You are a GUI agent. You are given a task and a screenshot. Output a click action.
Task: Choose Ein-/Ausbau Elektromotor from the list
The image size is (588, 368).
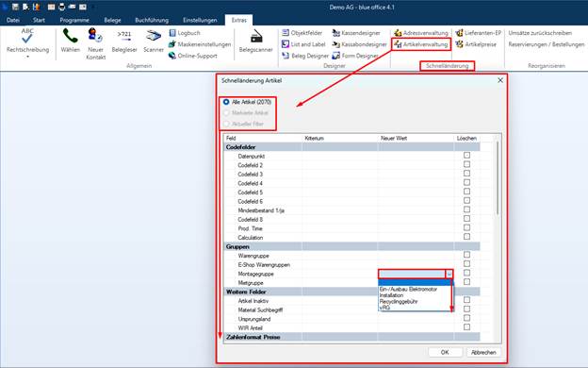(408, 289)
